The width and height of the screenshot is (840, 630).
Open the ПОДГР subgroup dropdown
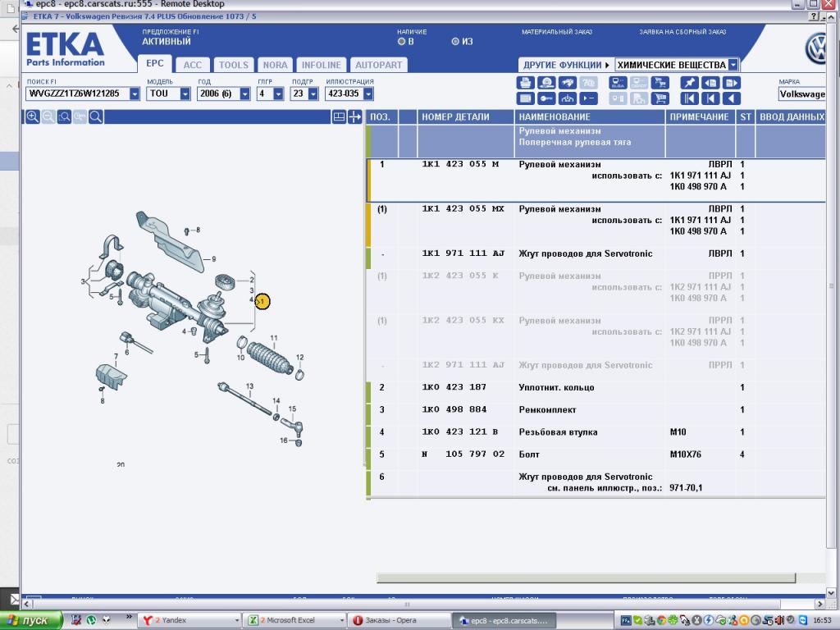[x=313, y=94]
